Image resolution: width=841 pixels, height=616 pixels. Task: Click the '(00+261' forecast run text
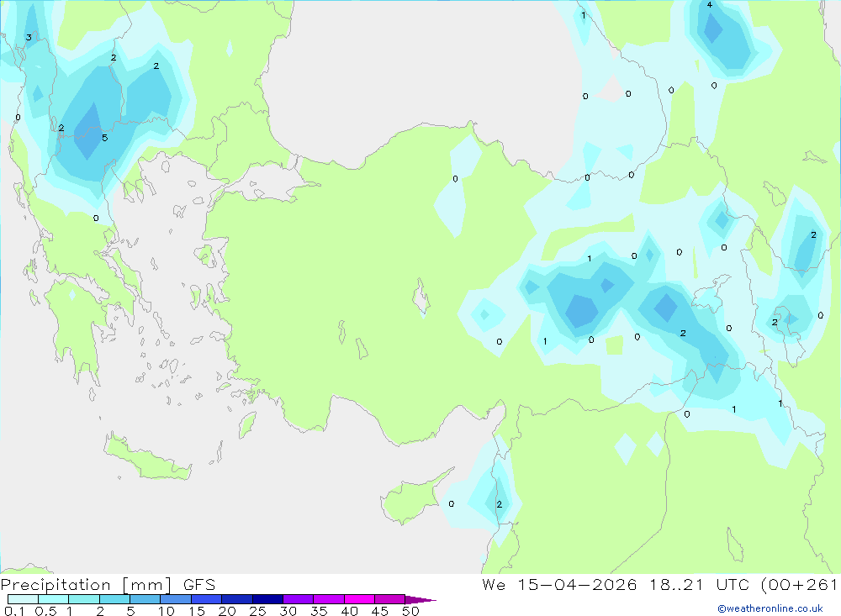click(x=800, y=584)
